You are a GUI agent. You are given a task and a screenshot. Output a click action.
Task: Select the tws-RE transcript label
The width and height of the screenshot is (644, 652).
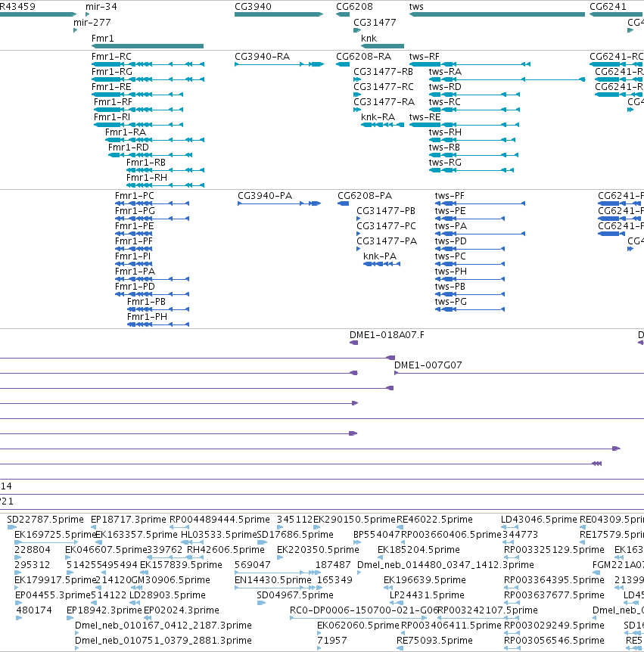pyautogui.click(x=425, y=117)
